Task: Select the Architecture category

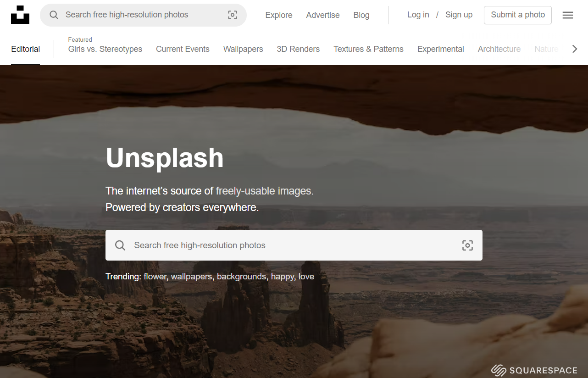Action: click(499, 49)
